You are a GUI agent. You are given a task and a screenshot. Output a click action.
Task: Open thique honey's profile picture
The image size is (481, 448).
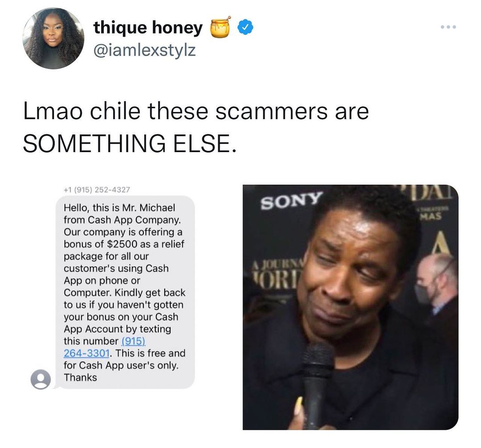[x=53, y=38]
